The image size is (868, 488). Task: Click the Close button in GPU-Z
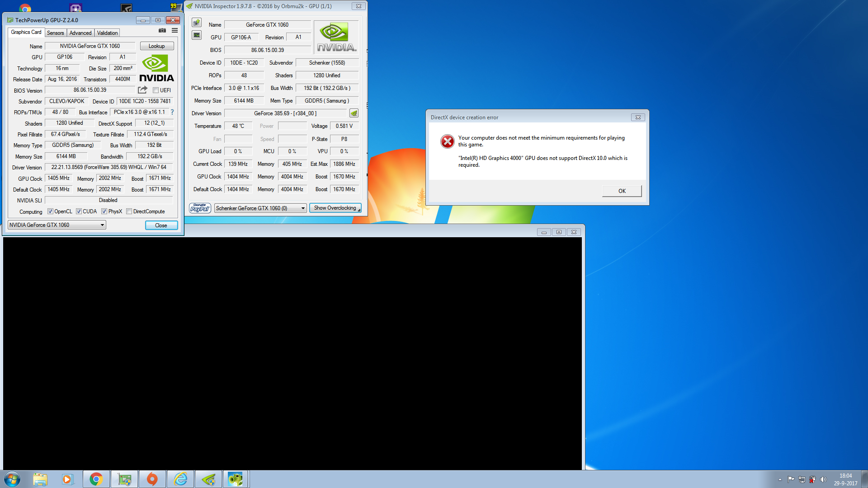[161, 225]
